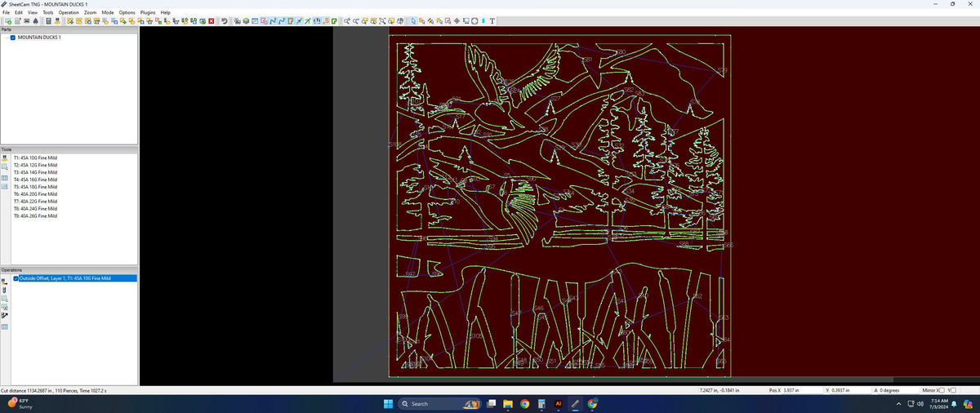Screen dimensions: 980x413
Task: Open the weather widget showing 63°F Sunny
Action: (20, 403)
